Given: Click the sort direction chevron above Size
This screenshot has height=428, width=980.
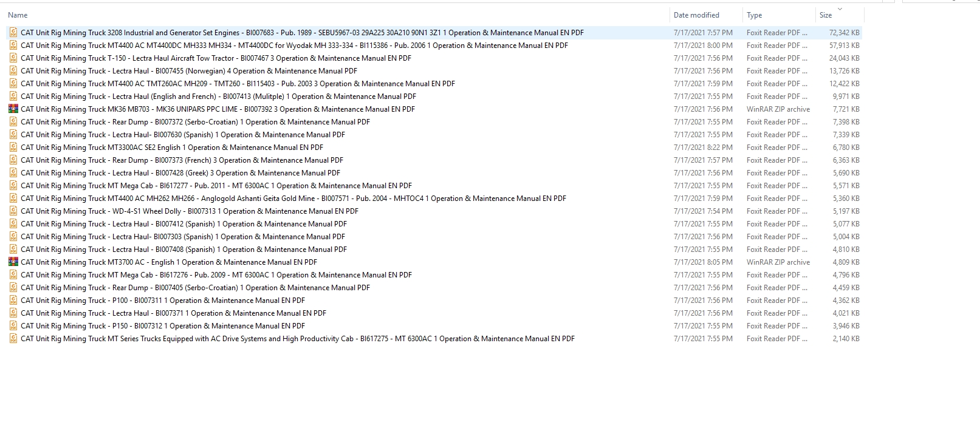Looking at the screenshot, I should point(840,9).
